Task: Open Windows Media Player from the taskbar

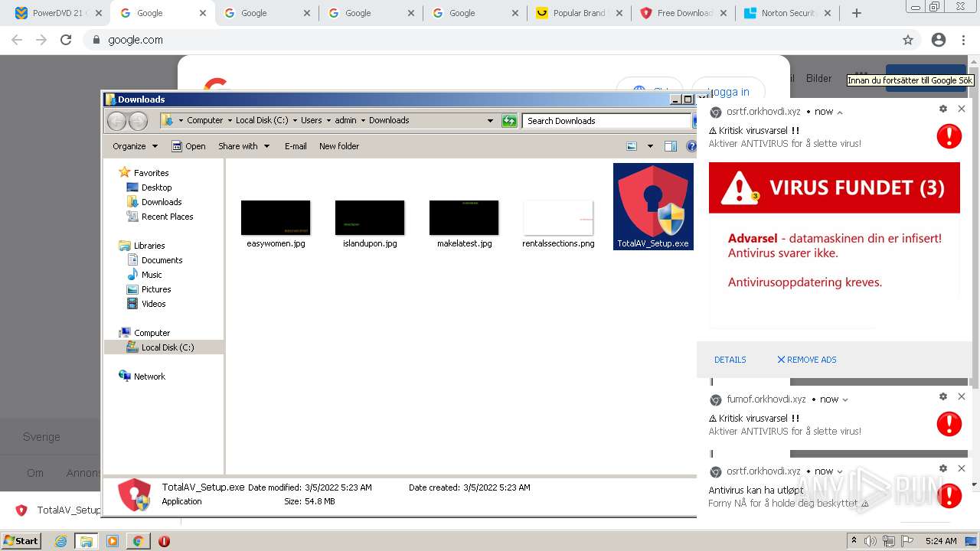Action: (113, 541)
